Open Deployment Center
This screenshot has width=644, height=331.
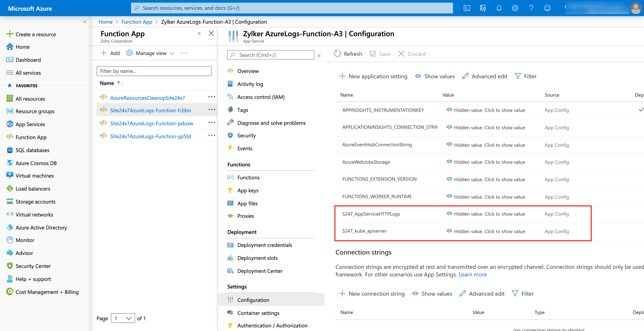[260, 271]
